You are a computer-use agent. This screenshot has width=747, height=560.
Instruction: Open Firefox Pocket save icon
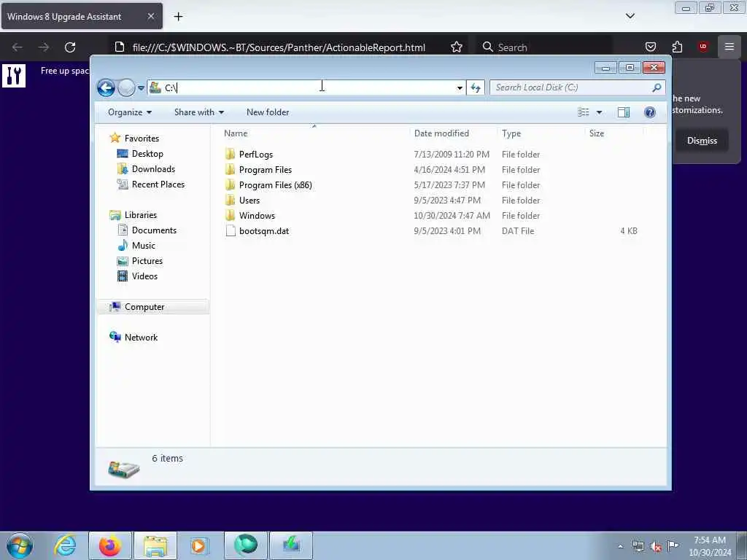click(x=651, y=47)
